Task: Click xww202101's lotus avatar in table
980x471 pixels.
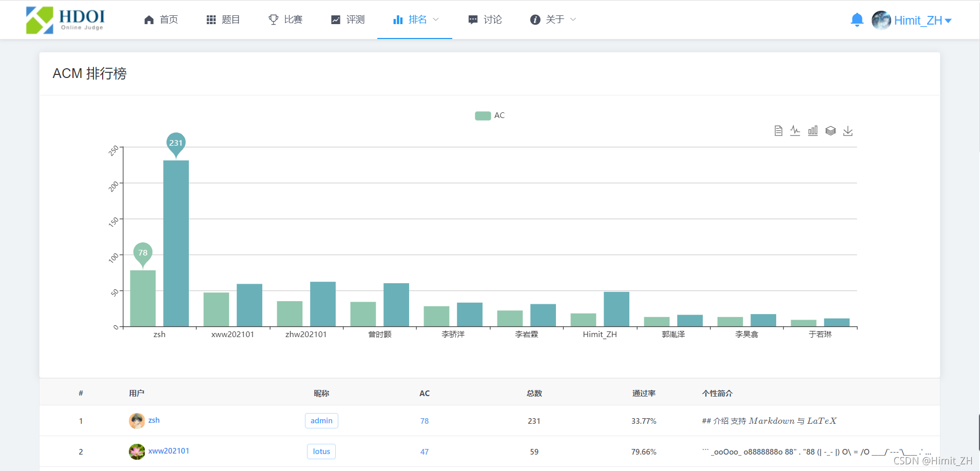Action: tap(137, 452)
